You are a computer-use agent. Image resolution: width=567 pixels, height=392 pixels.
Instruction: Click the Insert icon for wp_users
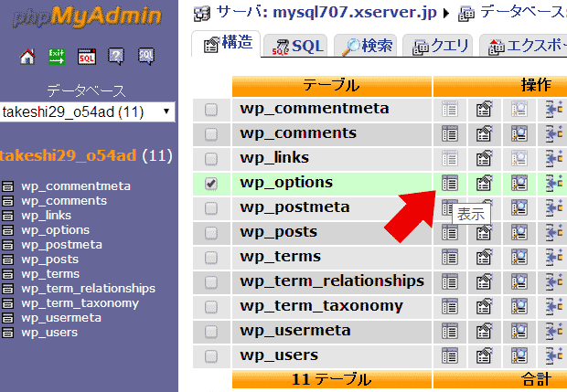pyautogui.click(x=554, y=355)
